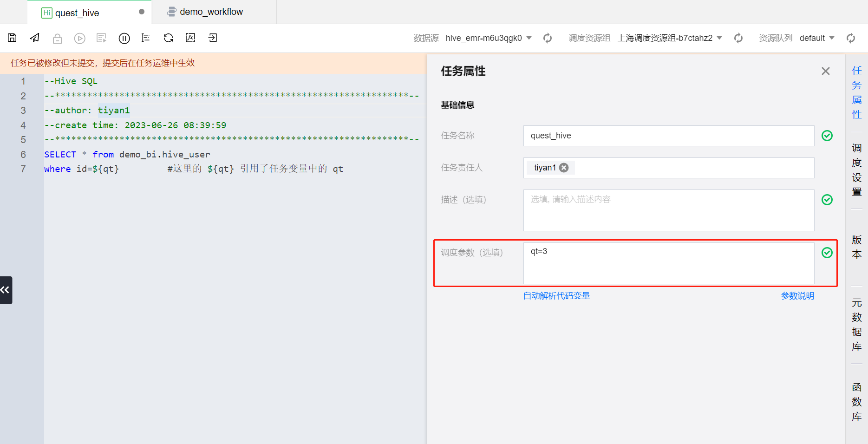Image resolution: width=868 pixels, height=444 pixels.
Task: Open the 版本 side tab
Action: point(857,247)
